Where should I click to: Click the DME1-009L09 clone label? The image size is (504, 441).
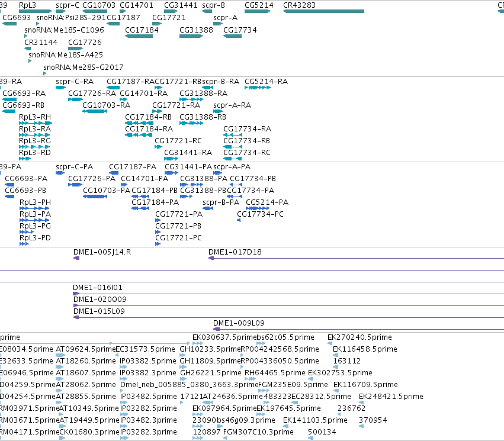point(239,323)
